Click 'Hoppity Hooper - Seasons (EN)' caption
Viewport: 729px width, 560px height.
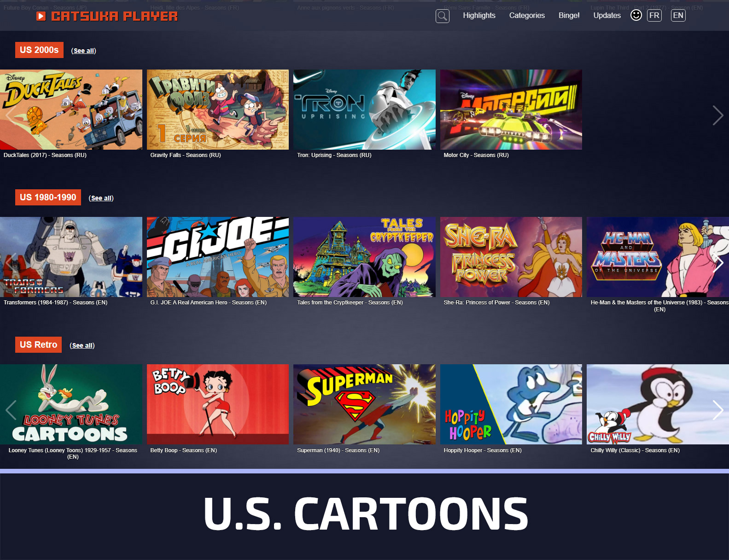point(483,450)
